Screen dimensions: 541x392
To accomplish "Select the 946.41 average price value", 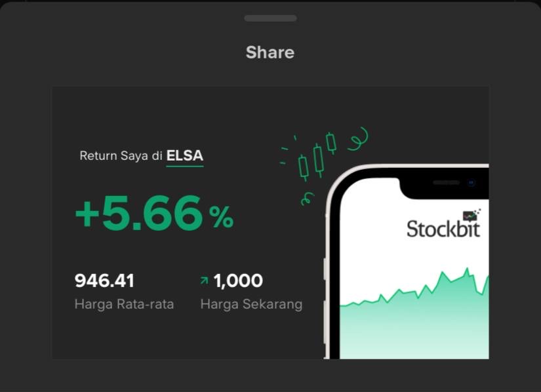I will click(105, 281).
